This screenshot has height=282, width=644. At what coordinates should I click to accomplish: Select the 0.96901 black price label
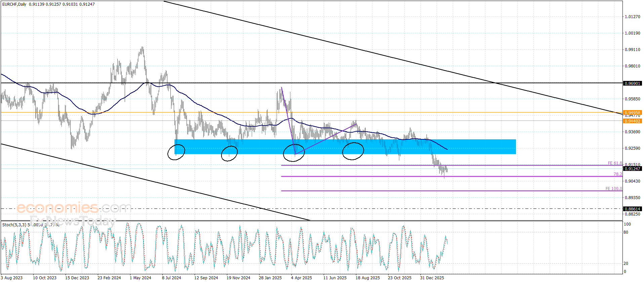pos(632,83)
